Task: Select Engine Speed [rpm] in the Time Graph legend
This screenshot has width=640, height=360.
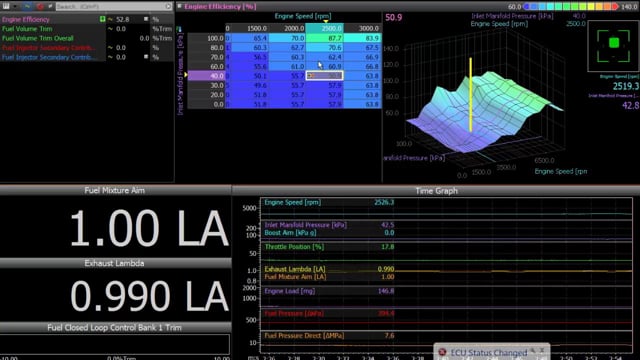Action: (x=292, y=202)
